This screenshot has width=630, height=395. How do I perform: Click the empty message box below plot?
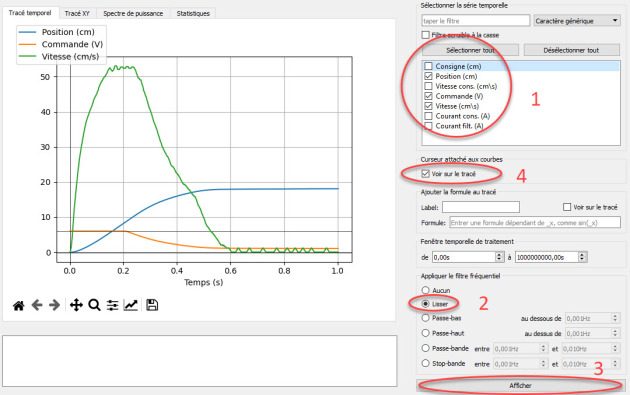point(199,361)
